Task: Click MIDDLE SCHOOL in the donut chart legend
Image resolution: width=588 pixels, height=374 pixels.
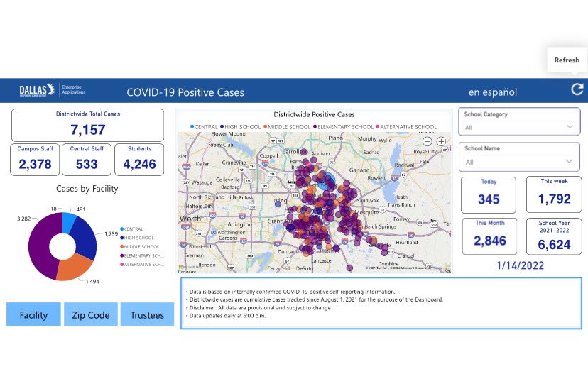Action: 139,246
